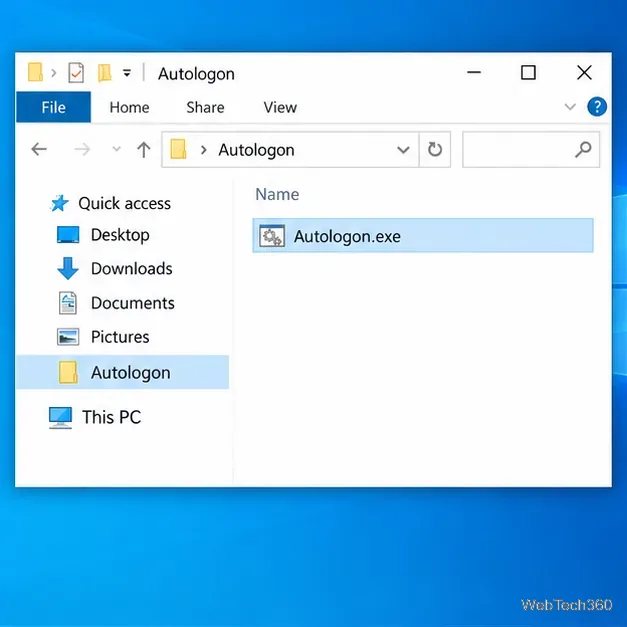Screen dimensions: 627x627
Task: Open Downloads in the navigation pane
Action: pyautogui.click(x=132, y=269)
